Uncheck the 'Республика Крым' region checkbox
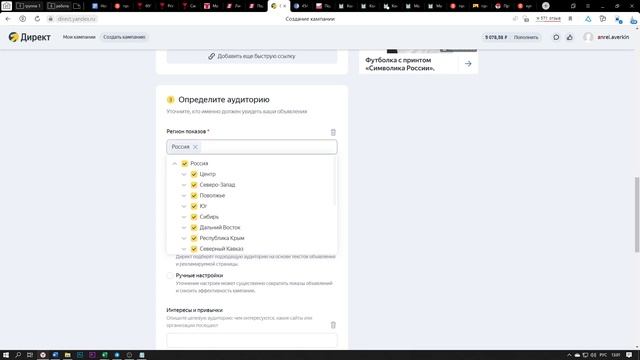This screenshot has width=640, height=360. 194,238
